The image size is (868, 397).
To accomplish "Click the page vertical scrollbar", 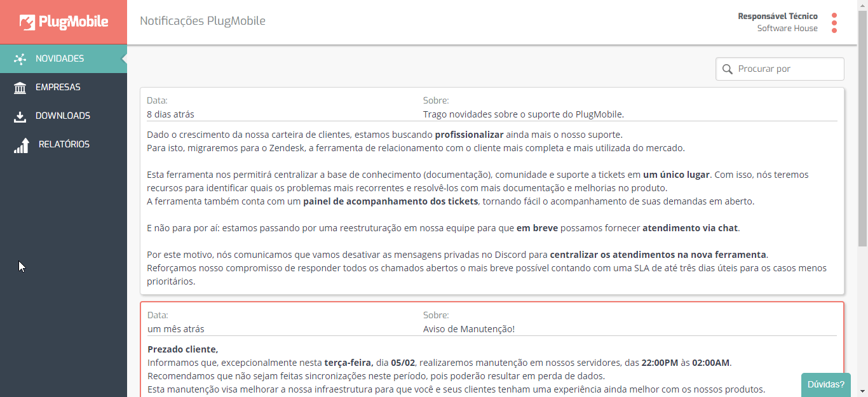I will tap(862, 127).
